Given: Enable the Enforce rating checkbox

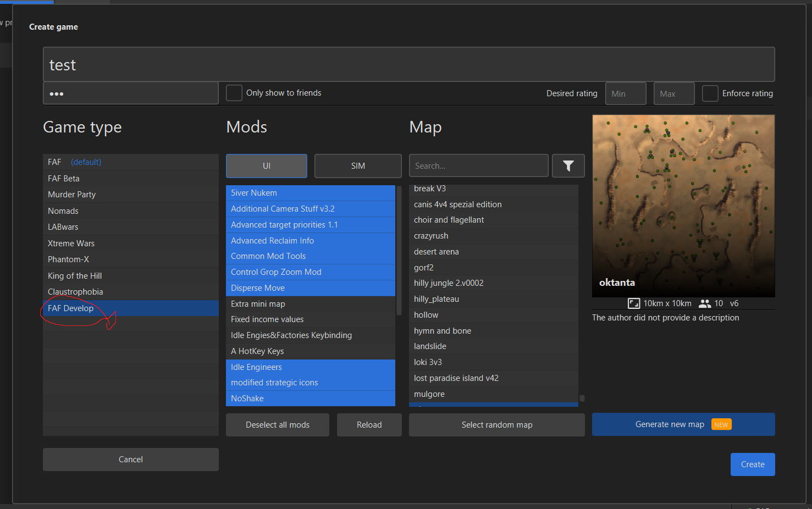Looking at the screenshot, I should pyautogui.click(x=710, y=93).
